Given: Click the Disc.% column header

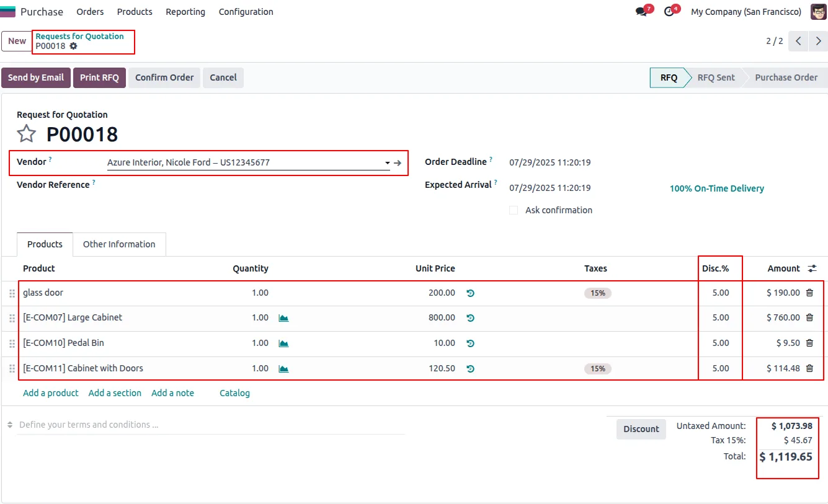Looking at the screenshot, I should 715,268.
